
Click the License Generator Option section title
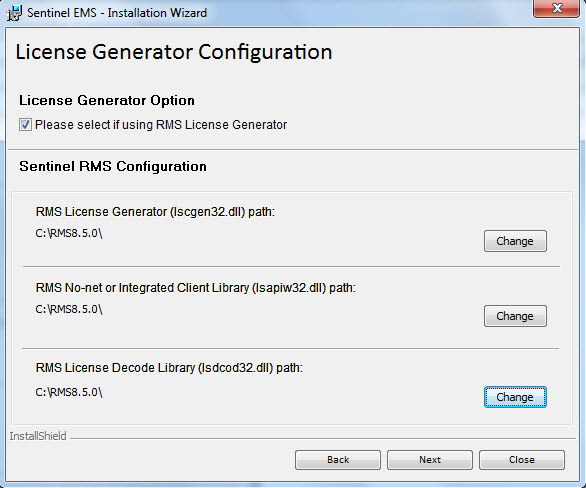pos(107,101)
